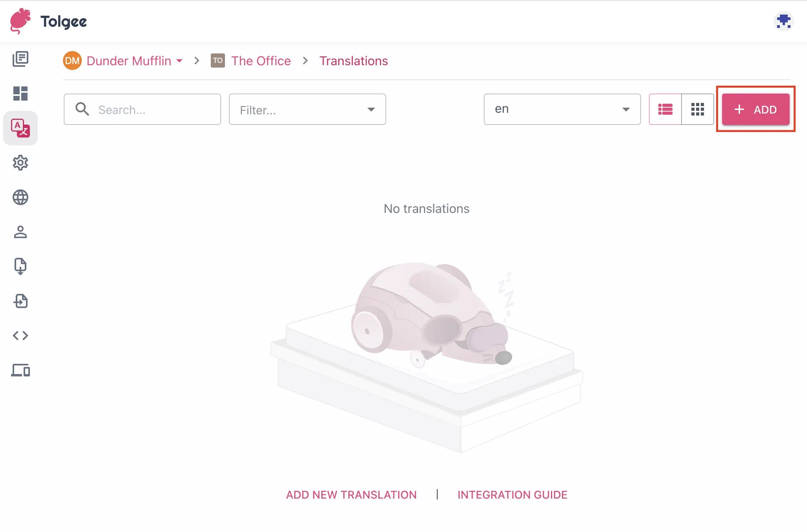
Task: Open the integrate code brackets icon
Action: pos(20,336)
